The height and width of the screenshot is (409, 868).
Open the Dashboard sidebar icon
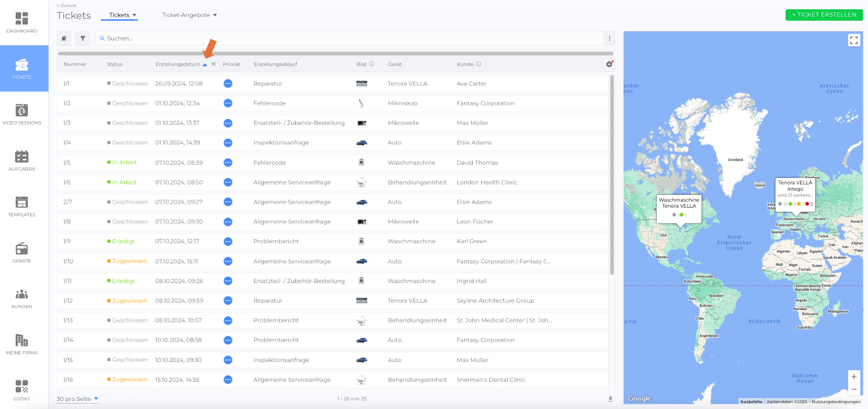point(21,19)
